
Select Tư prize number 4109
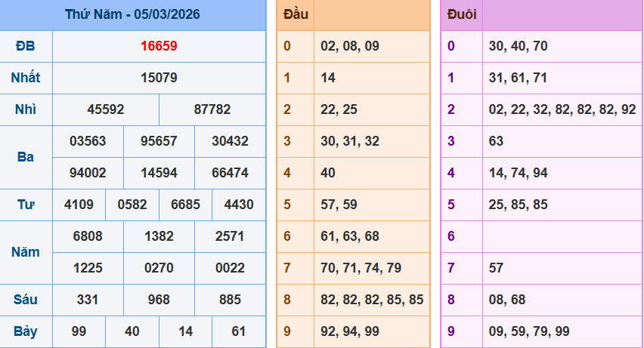[79, 205]
